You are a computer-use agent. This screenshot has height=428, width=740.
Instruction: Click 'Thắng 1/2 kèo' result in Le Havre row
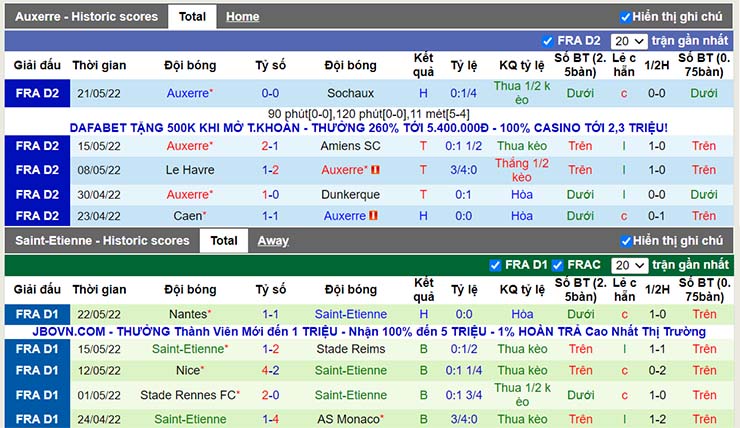click(x=521, y=170)
